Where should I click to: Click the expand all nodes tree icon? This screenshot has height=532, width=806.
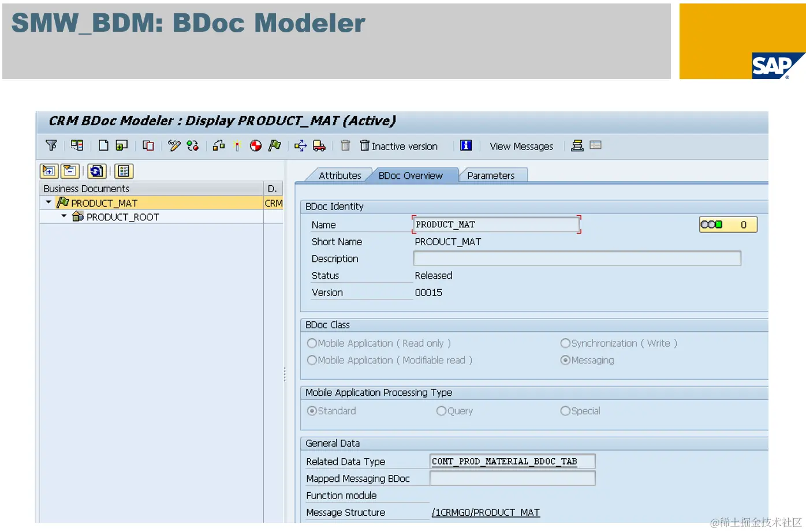tap(49, 171)
